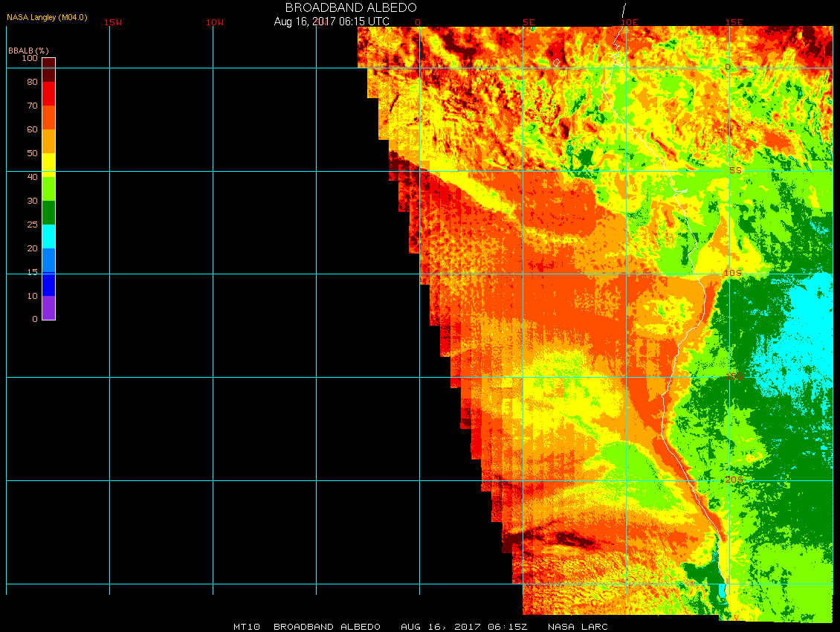Select the dark brown 80–100 legend band
The height and width of the screenshot is (632, 840).
coord(48,69)
